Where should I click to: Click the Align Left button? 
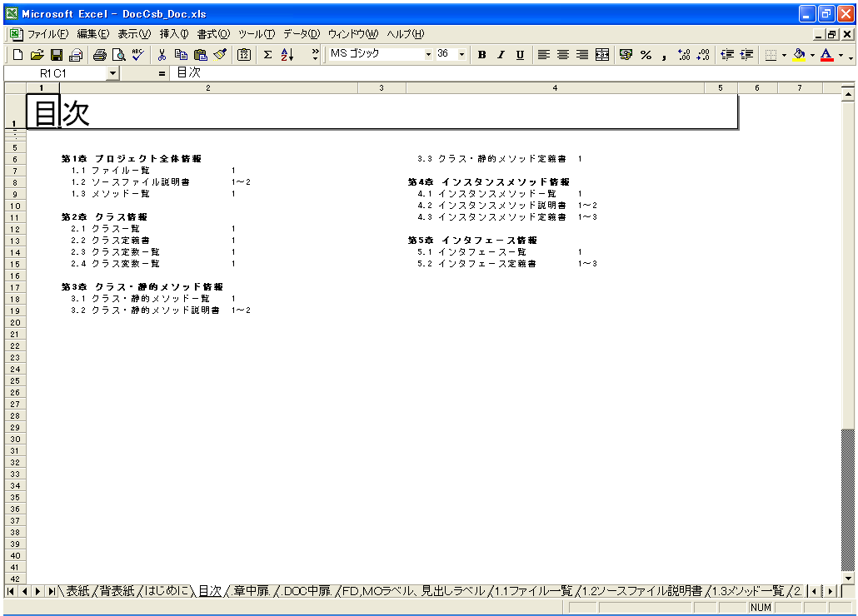coord(544,55)
